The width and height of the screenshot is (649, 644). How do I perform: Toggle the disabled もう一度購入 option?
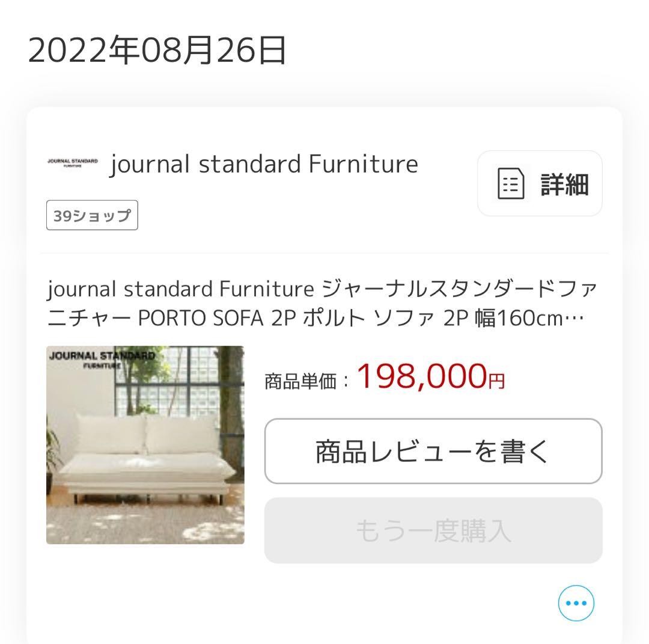click(433, 530)
